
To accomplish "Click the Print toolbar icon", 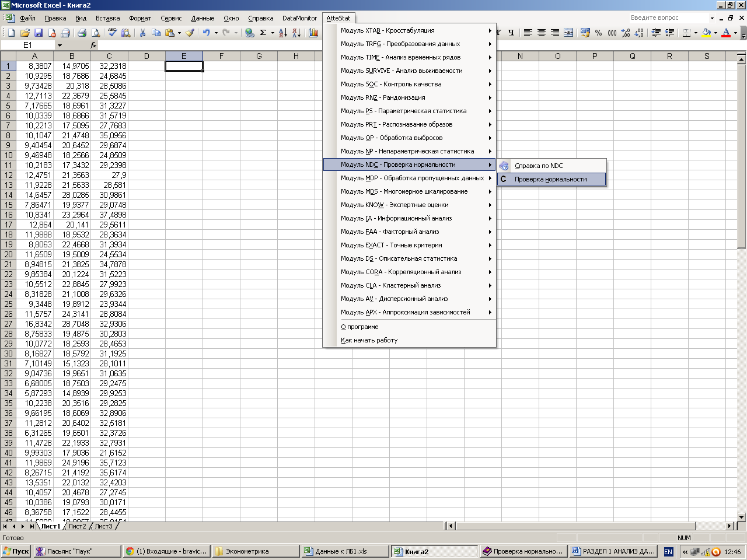I will click(x=82, y=33).
